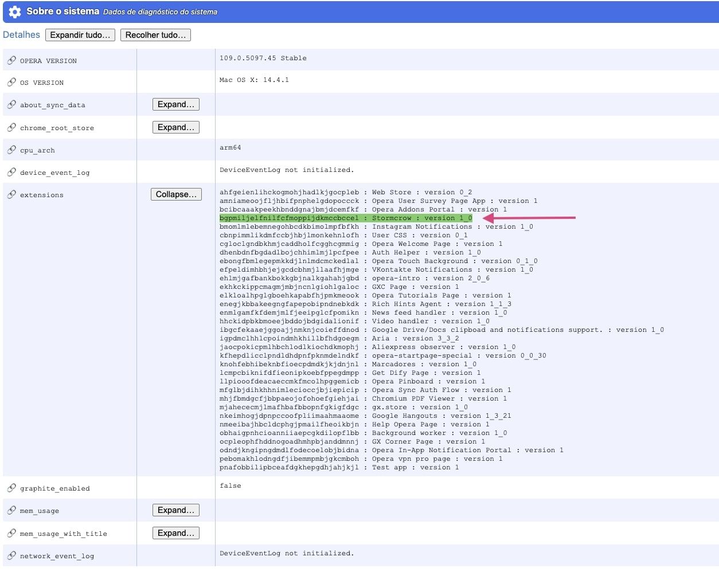Click the anchor icon beside about_sync_data
This screenshot has height=588, width=719.
coord(10,104)
